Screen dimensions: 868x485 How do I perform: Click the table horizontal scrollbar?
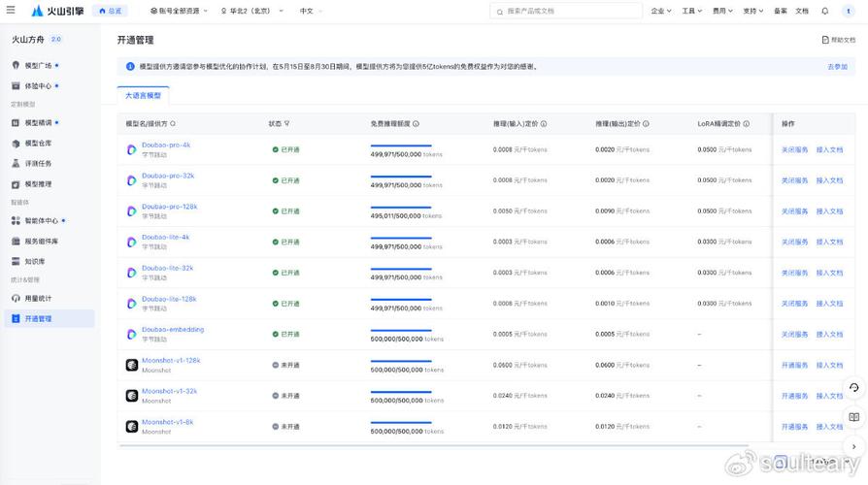point(433,445)
